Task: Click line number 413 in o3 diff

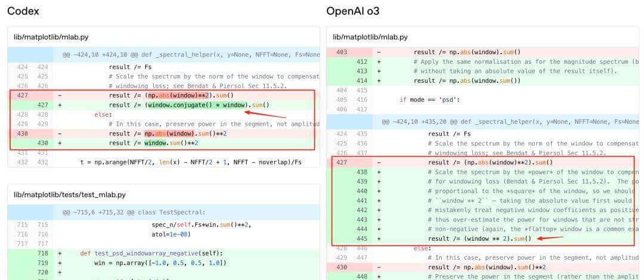Action: click(x=362, y=71)
